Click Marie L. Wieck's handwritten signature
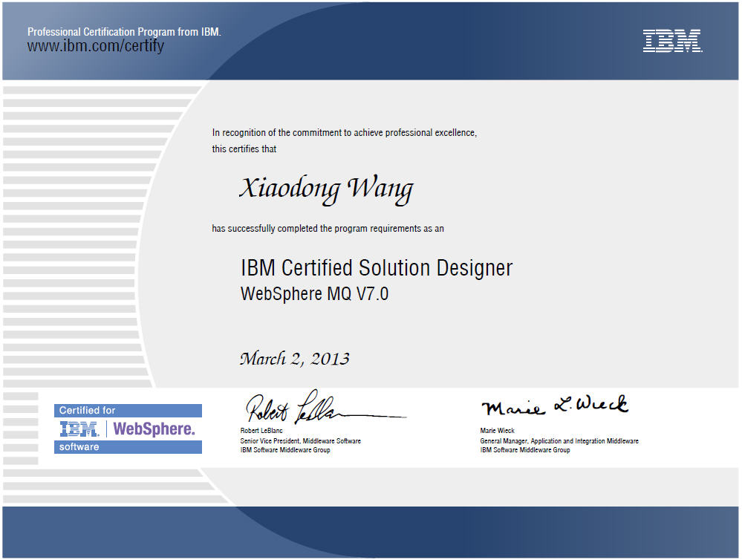 click(x=555, y=406)
